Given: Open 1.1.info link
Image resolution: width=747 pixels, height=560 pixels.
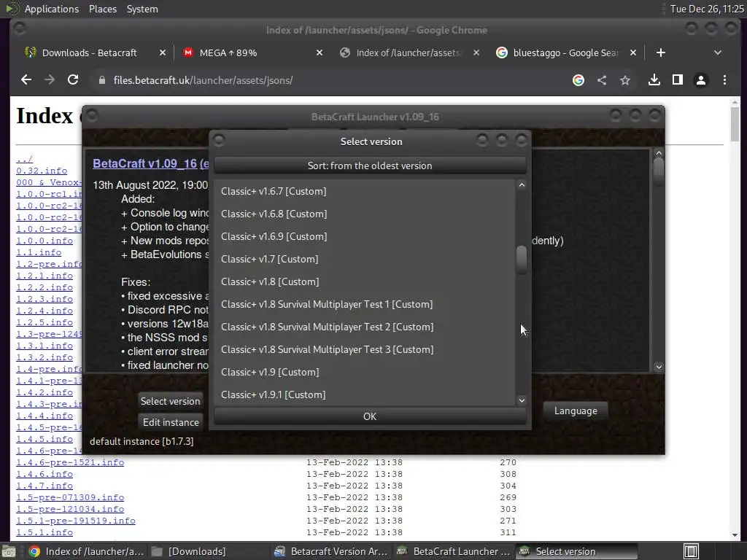Looking at the screenshot, I should coord(39,252).
